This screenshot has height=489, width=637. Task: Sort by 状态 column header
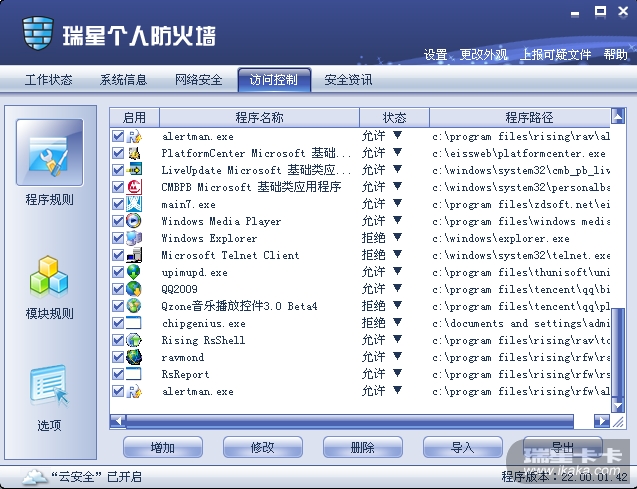point(394,117)
